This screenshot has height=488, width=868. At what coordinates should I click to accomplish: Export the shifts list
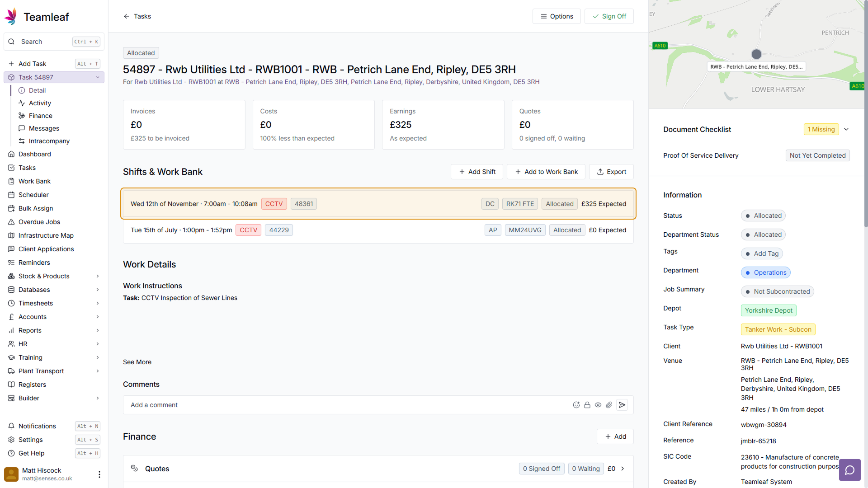[x=611, y=172]
